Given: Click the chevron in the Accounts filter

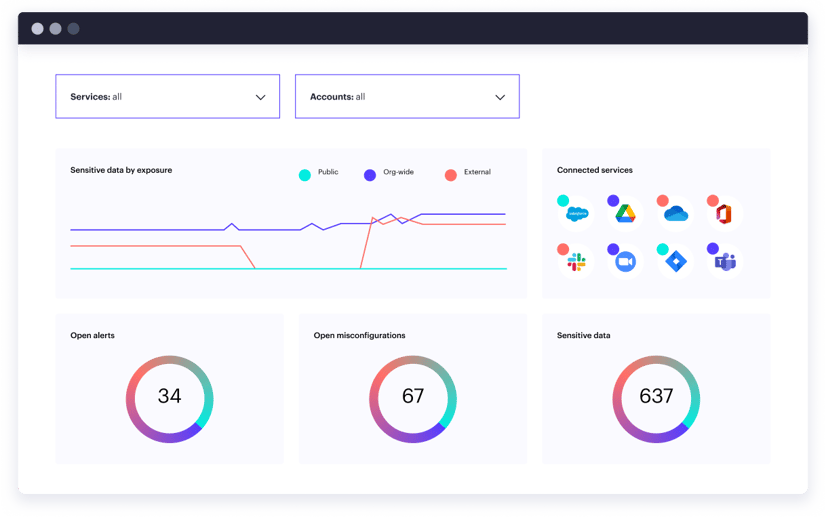Looking at the screenshot, I should pyautogui.click(x=500, y=97).
